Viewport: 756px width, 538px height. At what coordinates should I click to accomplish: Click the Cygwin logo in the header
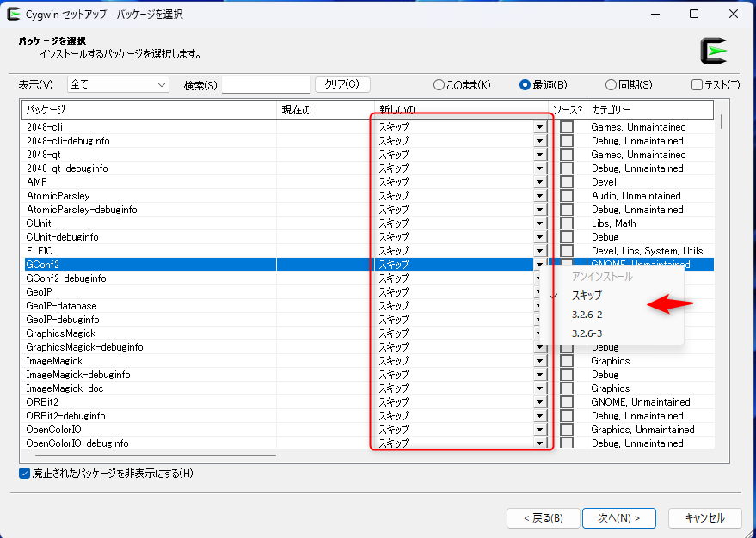pos(714,51)
